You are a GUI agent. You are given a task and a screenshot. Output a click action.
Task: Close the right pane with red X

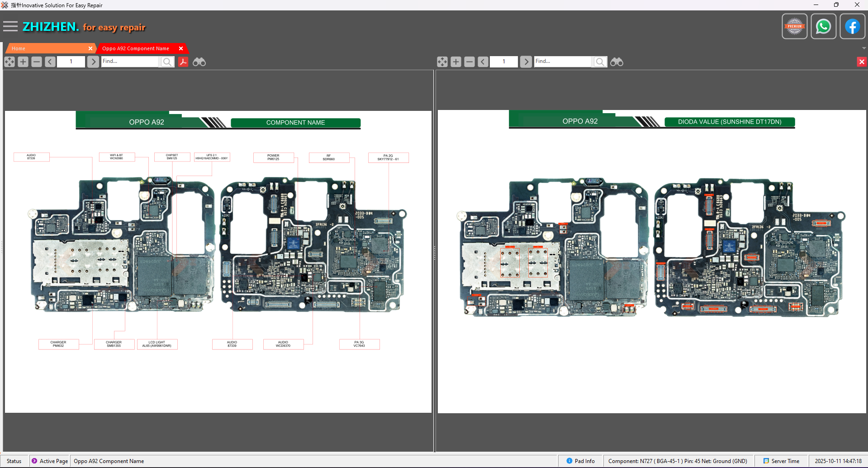[862, 62]
